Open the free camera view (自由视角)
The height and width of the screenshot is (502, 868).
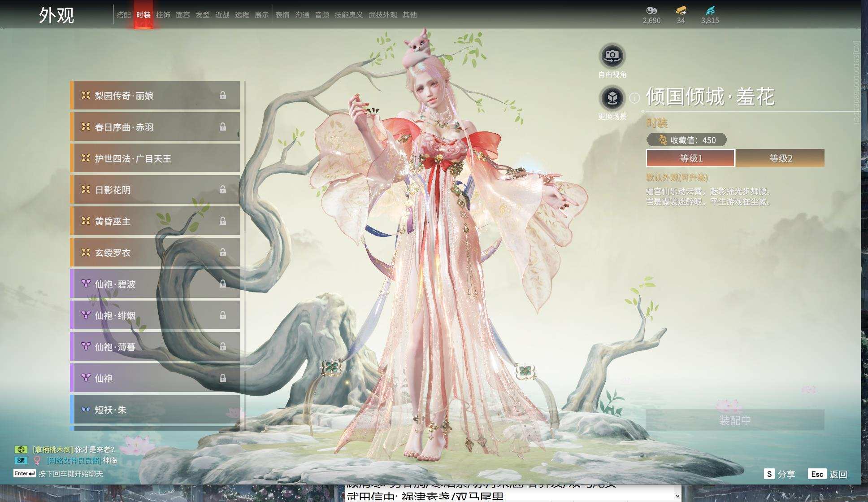click(612, 56)
